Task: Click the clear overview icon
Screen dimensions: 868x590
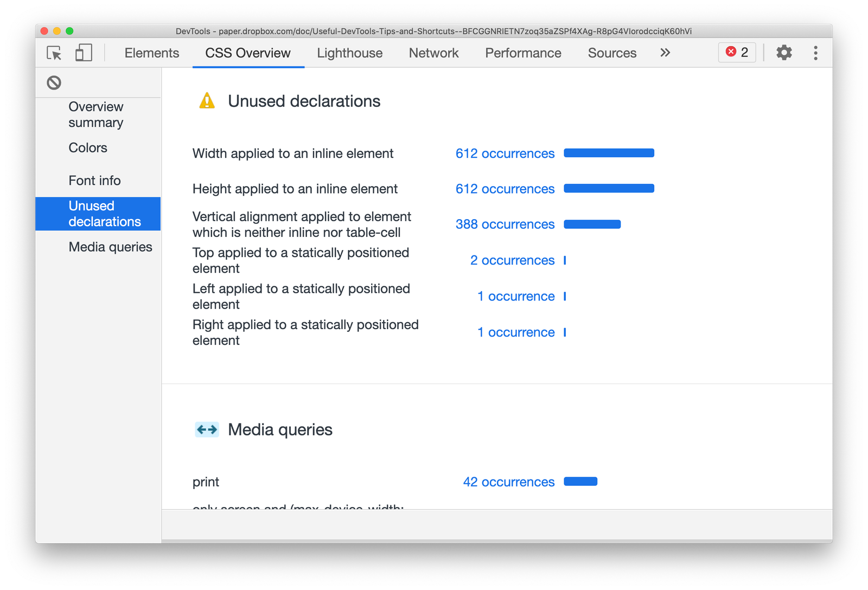Action: pos(54,82)
